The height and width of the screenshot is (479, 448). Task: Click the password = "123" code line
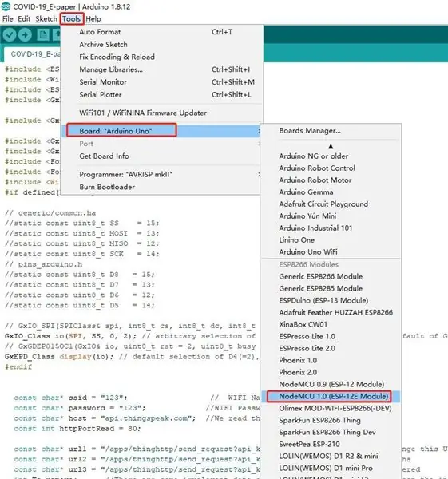click(x=79, y=408)
